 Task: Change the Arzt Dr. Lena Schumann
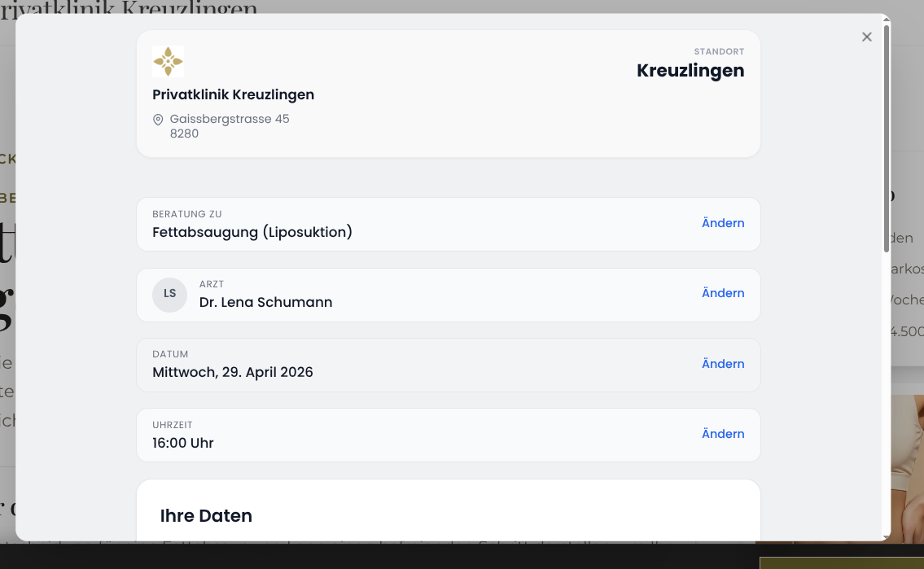coord(722,293)
